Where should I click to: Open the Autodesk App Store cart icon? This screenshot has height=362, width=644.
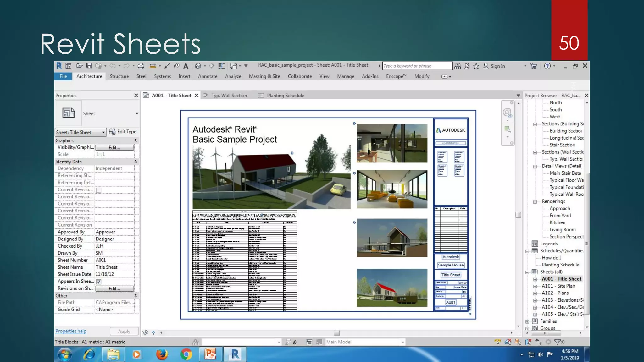tap(534, 66)
